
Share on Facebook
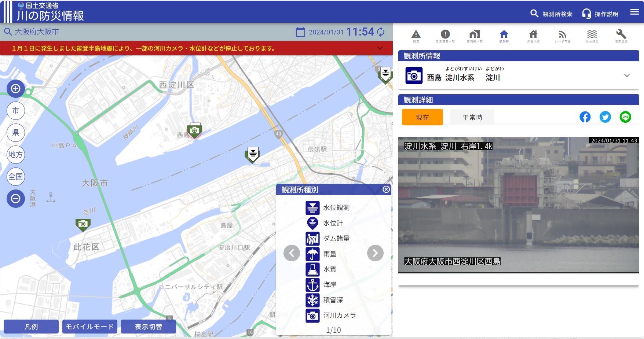[585, 117]
